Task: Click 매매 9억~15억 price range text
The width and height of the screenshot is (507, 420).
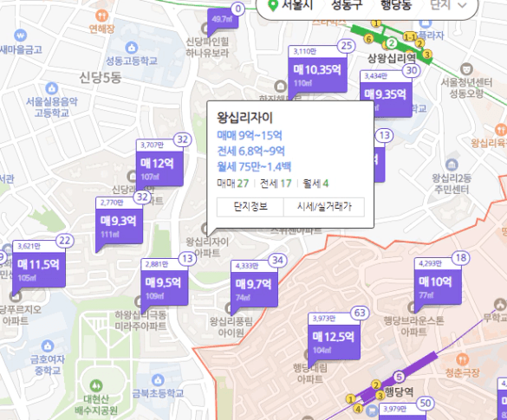Action: (x=250, y=135)
